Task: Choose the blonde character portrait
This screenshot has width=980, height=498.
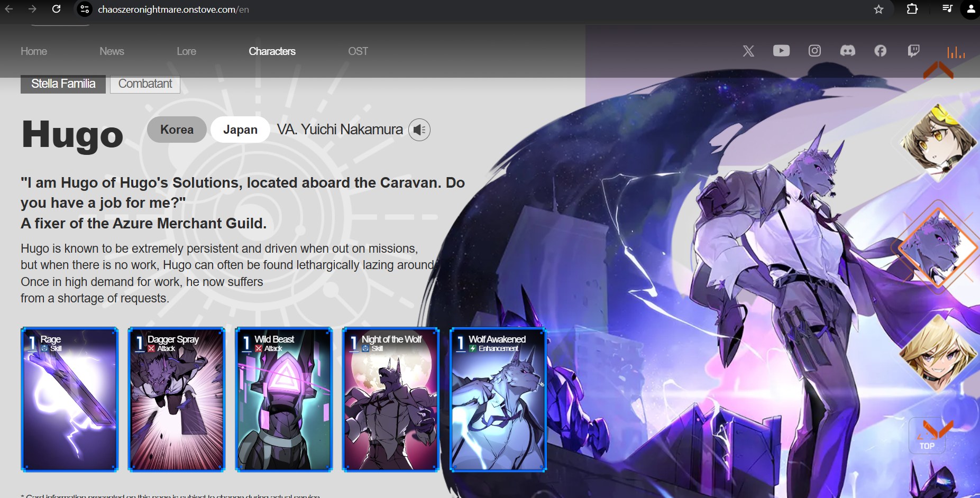Action: click(938, 353)
